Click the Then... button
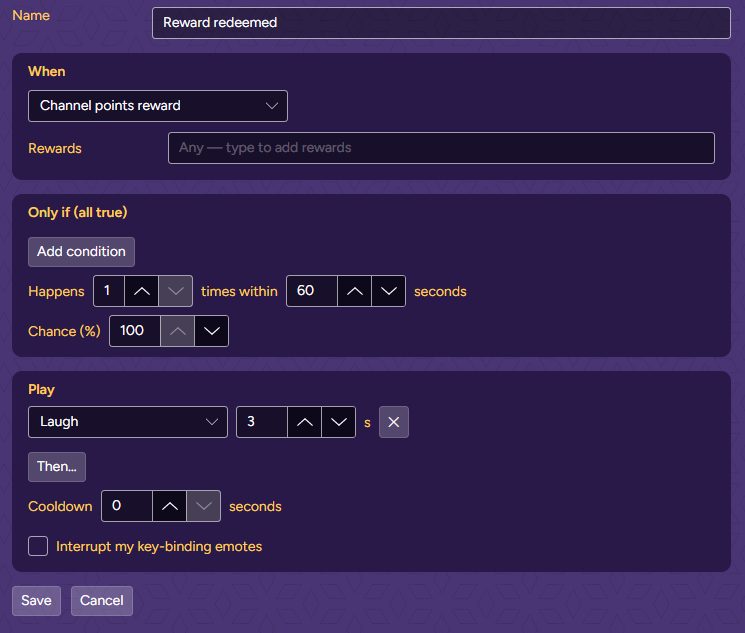 coord(57,467)
